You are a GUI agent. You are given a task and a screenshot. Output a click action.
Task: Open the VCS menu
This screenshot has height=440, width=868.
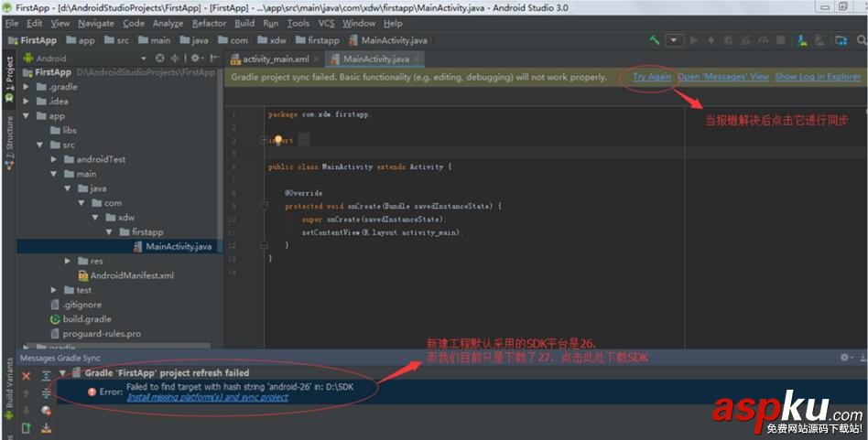point(326,23)
